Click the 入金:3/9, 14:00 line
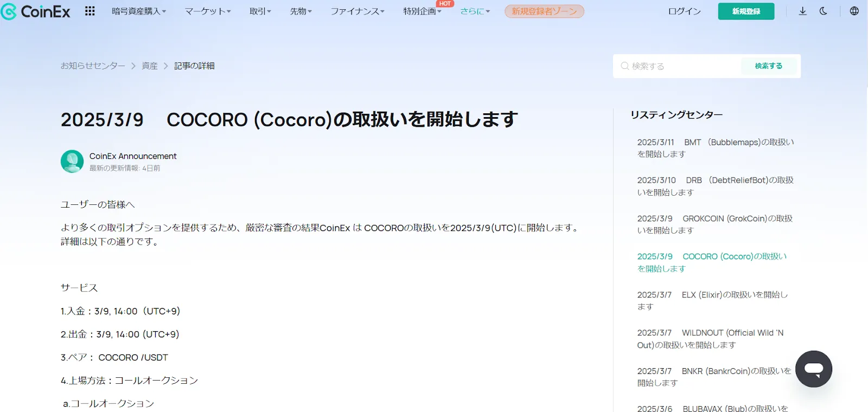This screenshot has height=412, width=868. [x=120, y=311]
